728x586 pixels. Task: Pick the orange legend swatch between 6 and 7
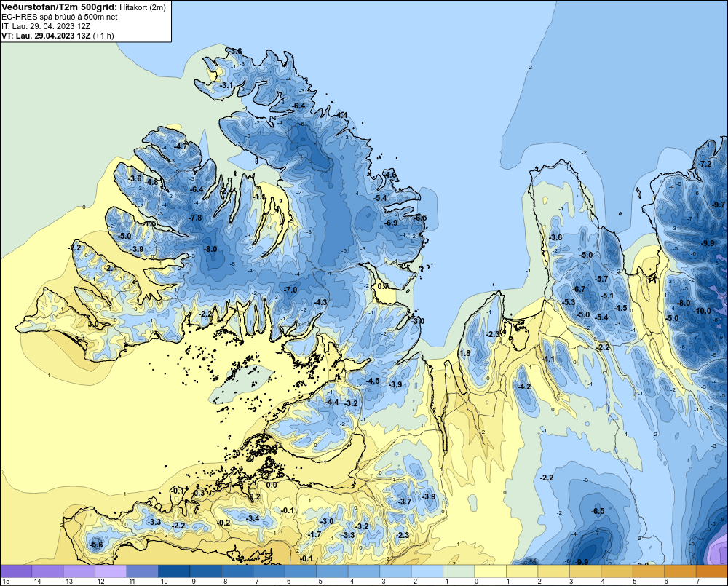680,571
